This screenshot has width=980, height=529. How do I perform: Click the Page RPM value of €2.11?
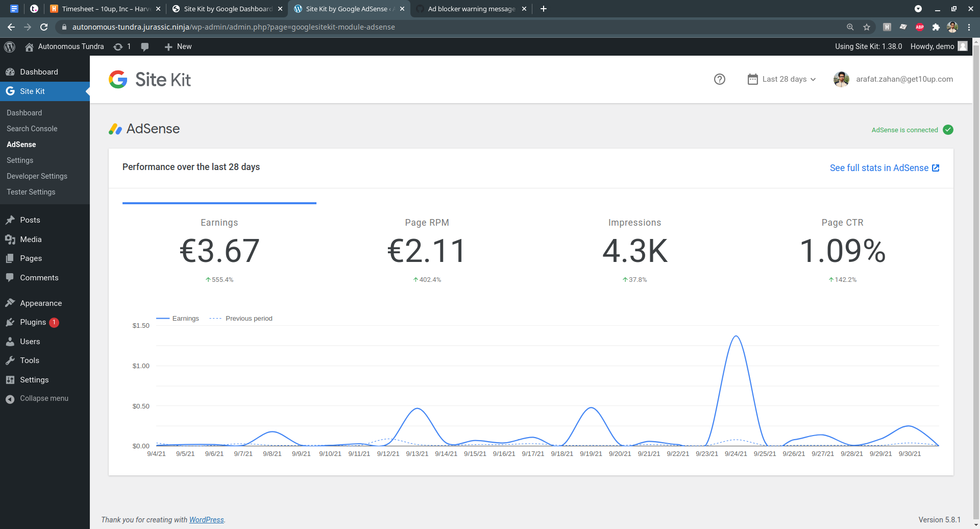click(427, 250)
